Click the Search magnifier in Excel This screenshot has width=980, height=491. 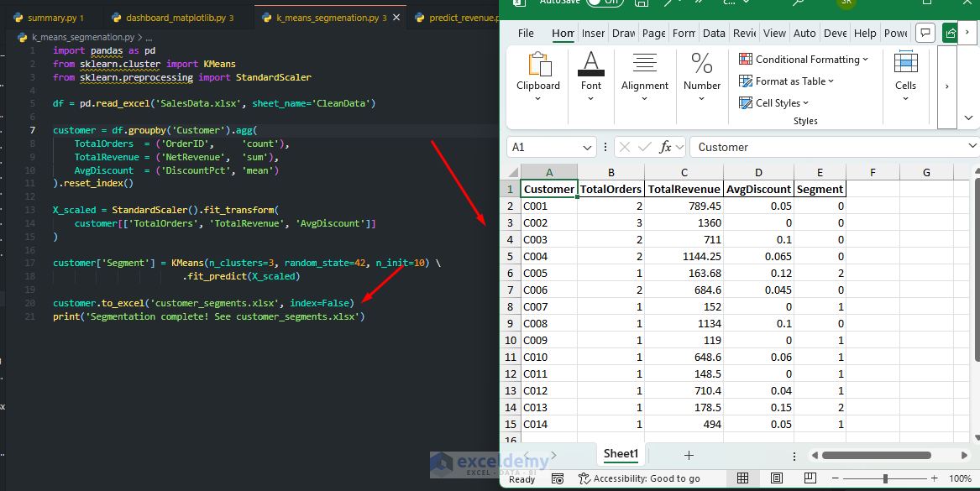(798, 3)
